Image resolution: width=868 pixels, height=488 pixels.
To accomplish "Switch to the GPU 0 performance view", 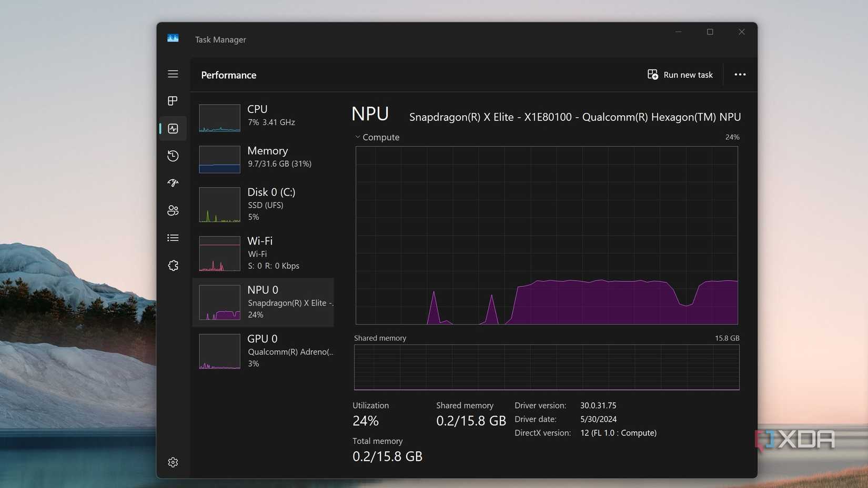I will 263,350.
